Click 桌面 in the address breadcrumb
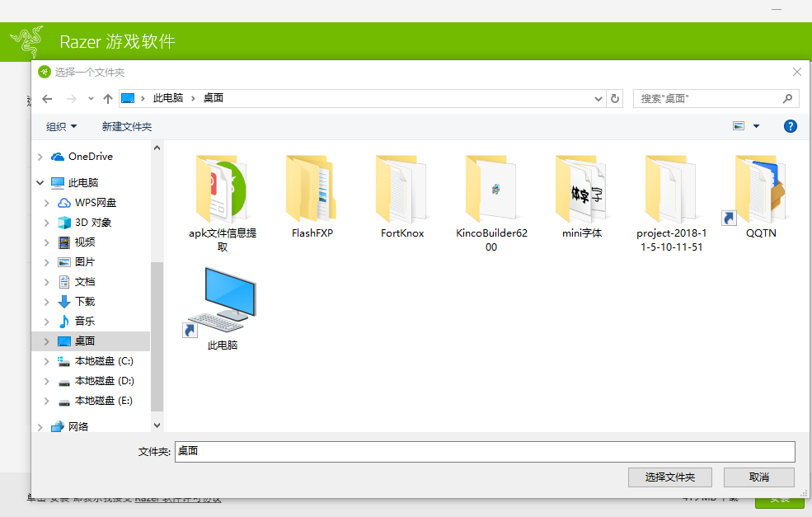This screenshot has width=812, height=517. [213, 98]
